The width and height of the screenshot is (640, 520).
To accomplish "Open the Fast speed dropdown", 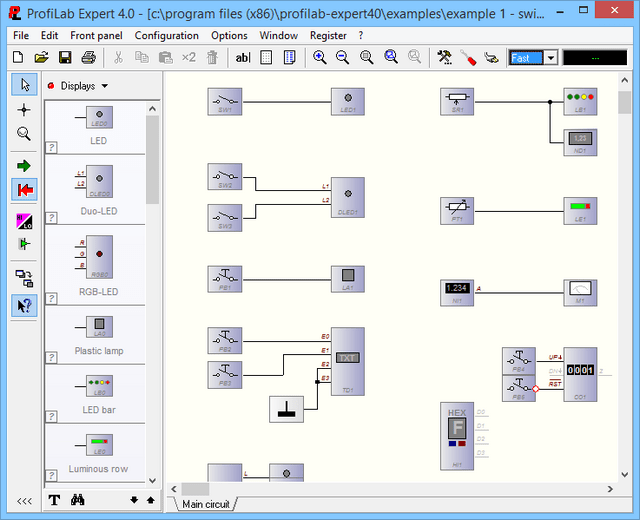I will click(x=551, y=58).
